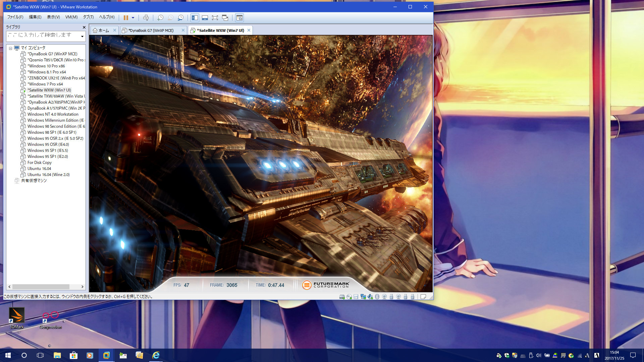The width and height of the screenshot is (644, 362).
Task: Open the 編集(E) menu
Action: point(35,17)
